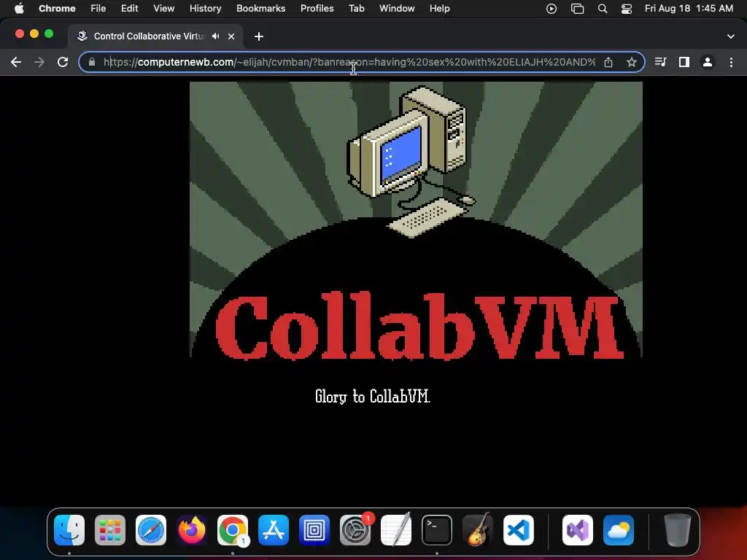Reload the current page
Image resolution: width=747 pixels, height=560 pixels.
[63, 62]
